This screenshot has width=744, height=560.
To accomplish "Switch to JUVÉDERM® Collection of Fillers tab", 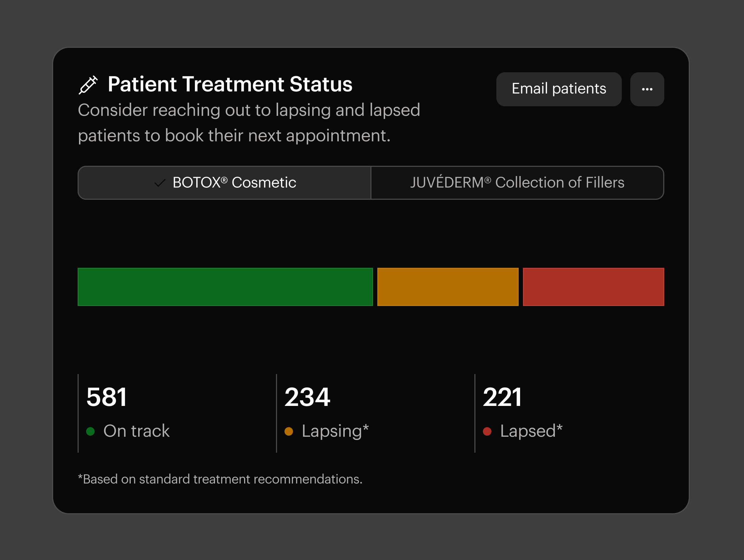I will tap(517, 183).
